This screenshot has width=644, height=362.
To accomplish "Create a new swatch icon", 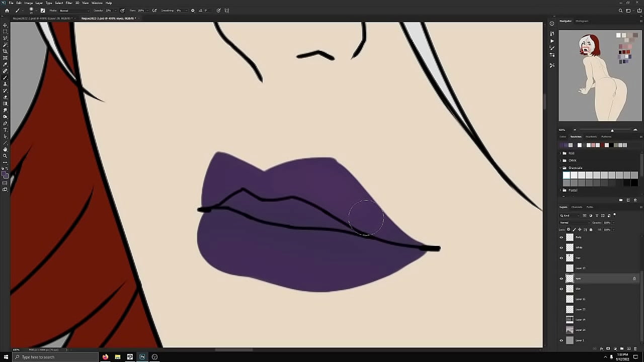I will (628, 200).
